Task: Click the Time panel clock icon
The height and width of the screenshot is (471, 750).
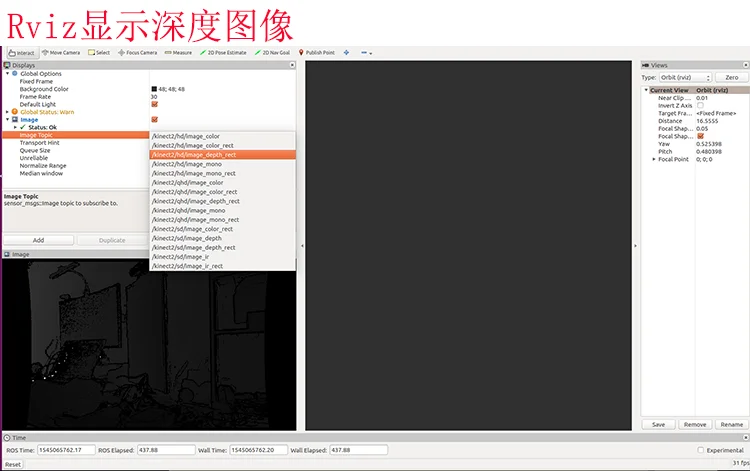Action: (x=7, y=438)
